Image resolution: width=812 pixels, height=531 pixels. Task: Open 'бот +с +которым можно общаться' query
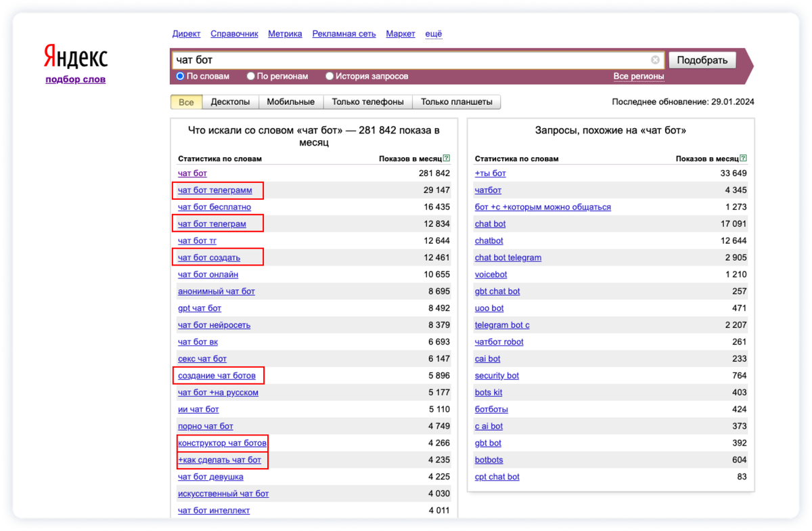pyautogui.click(x=543, y=207)
